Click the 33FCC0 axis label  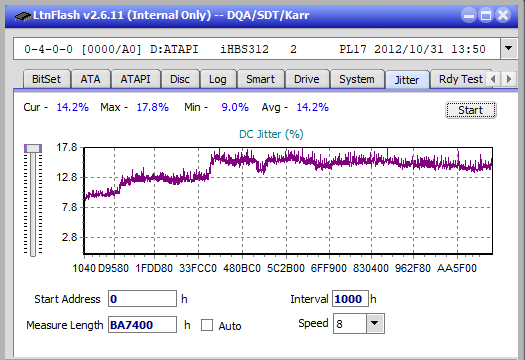pos(198,268)
